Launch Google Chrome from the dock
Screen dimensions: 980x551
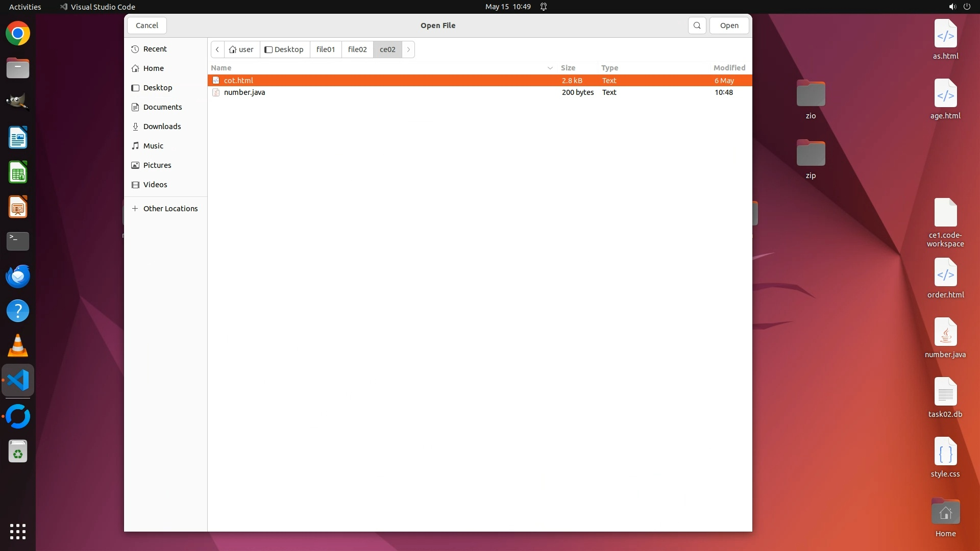tap(18, 34)
